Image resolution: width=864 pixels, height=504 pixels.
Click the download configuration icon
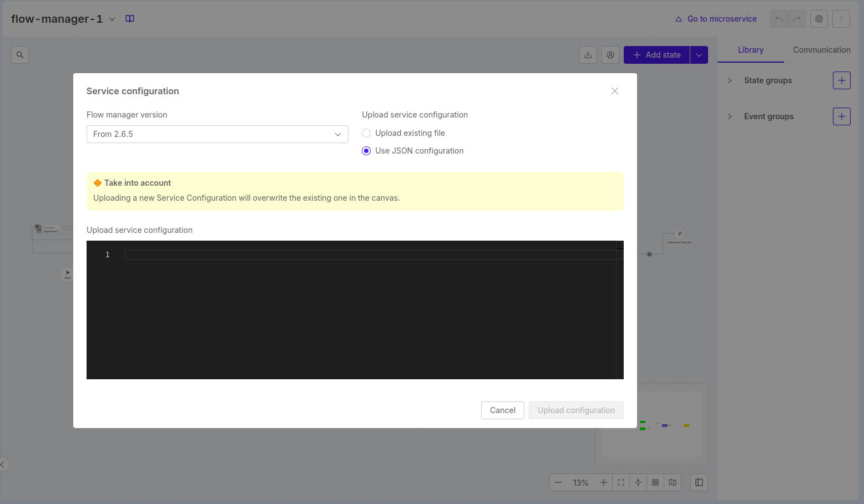tap(588, 55)
